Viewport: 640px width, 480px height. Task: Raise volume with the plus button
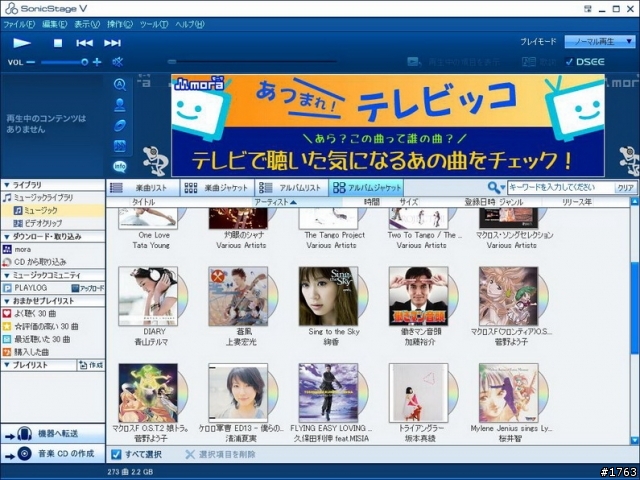click(x=97, y=62)
